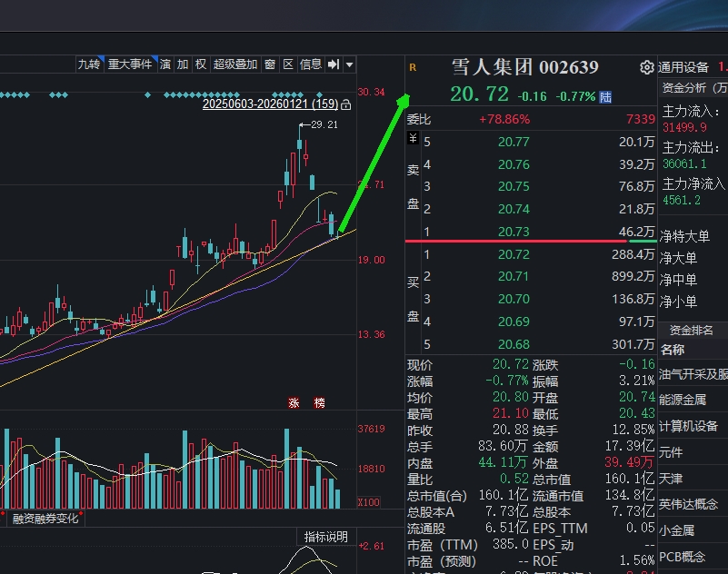The height and width of the screenshot is (574, 728).
Task: Click the 净大单 label
Action: (x=678, y=259)
